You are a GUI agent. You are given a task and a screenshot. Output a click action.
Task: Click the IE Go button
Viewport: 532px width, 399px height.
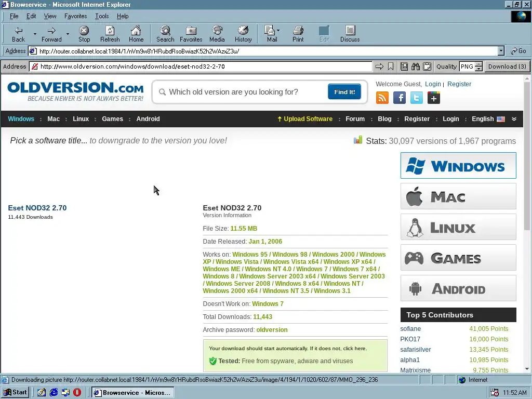(518, 51)
